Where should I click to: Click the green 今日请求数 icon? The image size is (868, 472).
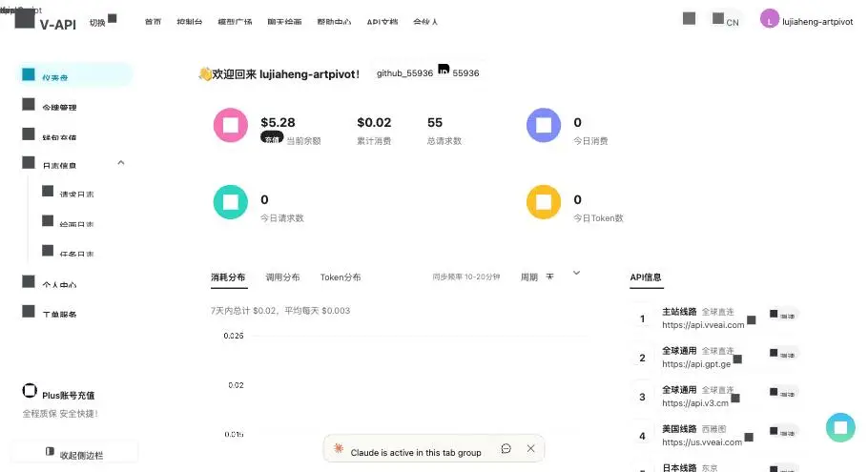tap(230, 202)
